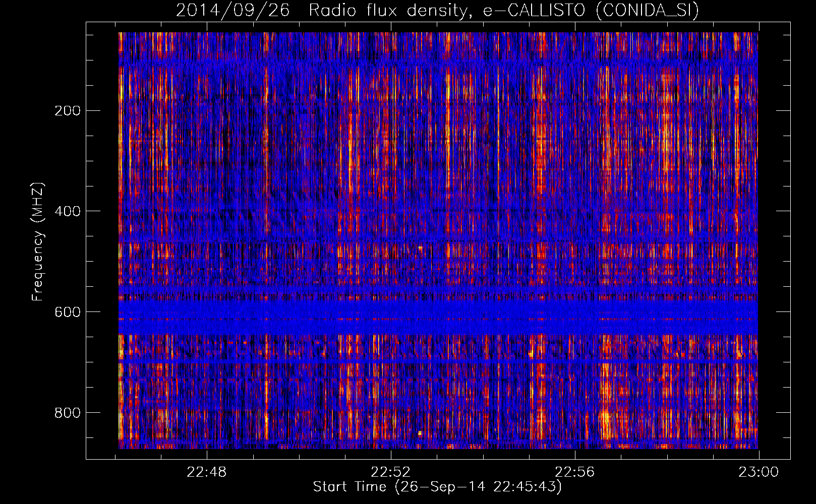The image size is (816, 504).
Task: Click the time tick label "22:52"
Action: [391, 472]
